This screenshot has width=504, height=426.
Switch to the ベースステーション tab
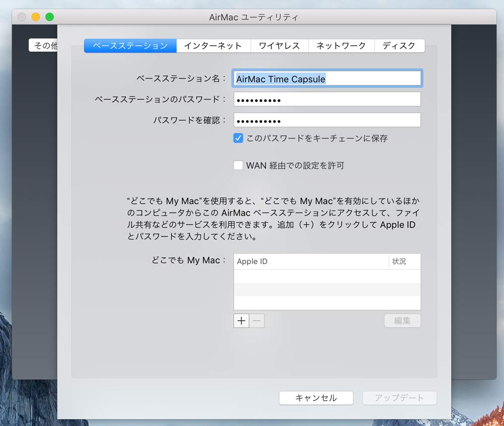coord(130,46)
